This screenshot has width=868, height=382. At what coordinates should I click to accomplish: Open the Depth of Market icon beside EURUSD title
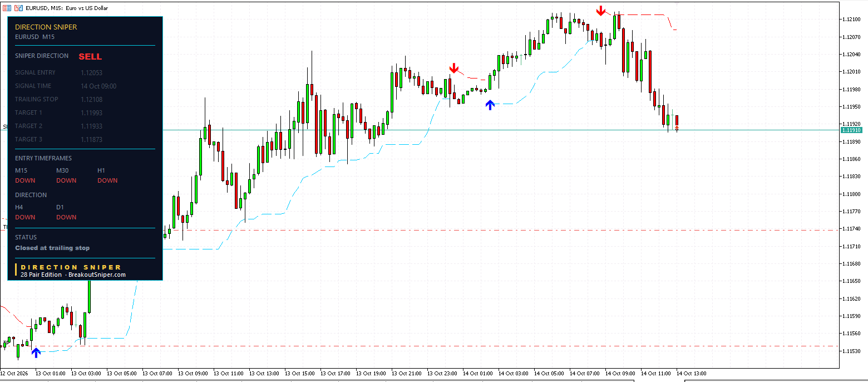7,8
